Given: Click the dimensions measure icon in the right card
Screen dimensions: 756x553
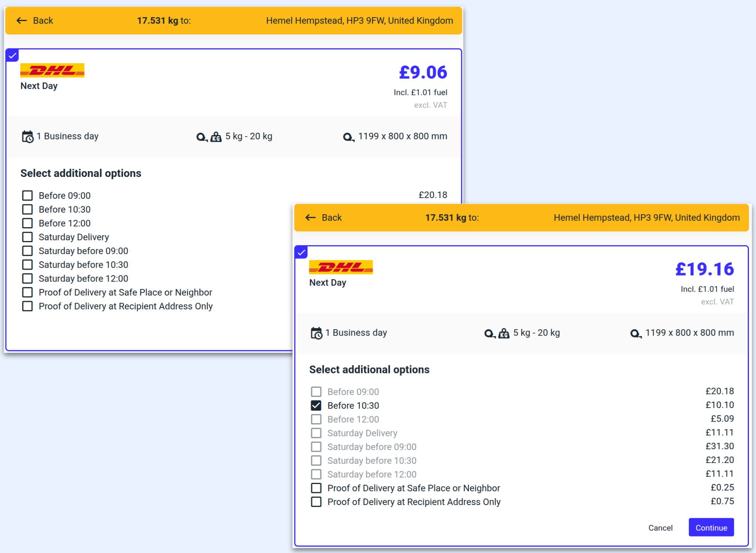Looking at the screenshot, I should (636, 333).
